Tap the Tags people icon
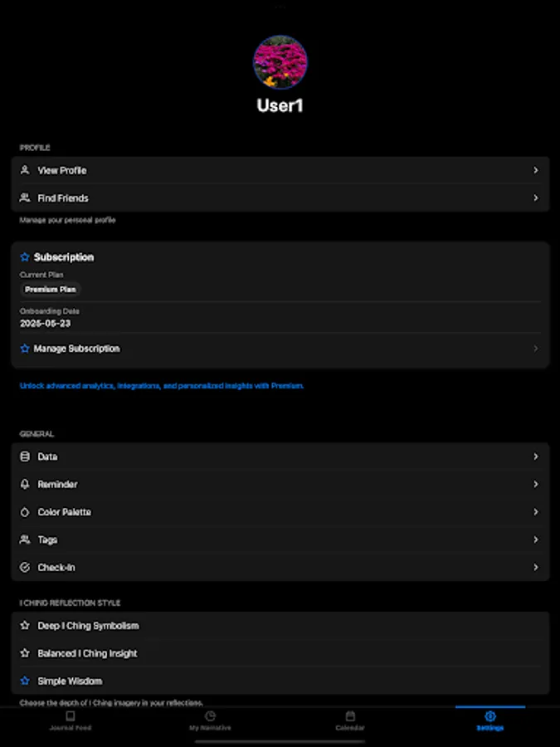The height and width of the screenshot is (747, 560). click(26, 539)
